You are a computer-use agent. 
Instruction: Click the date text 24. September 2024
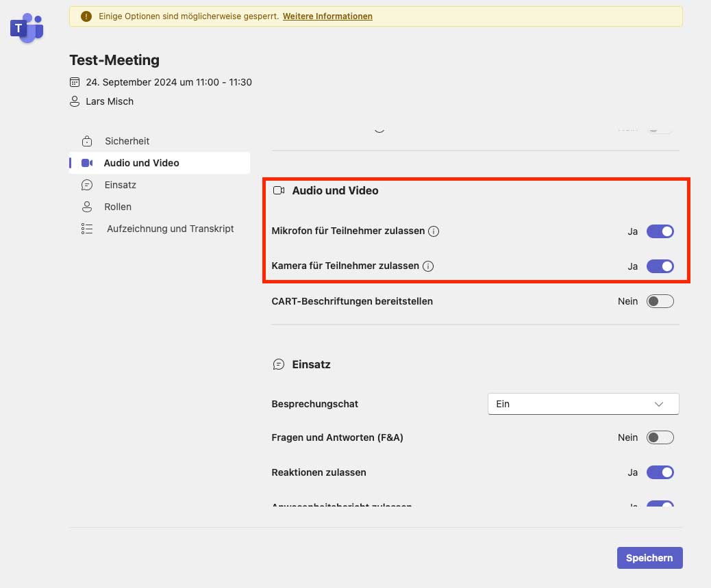pos(131,82)
